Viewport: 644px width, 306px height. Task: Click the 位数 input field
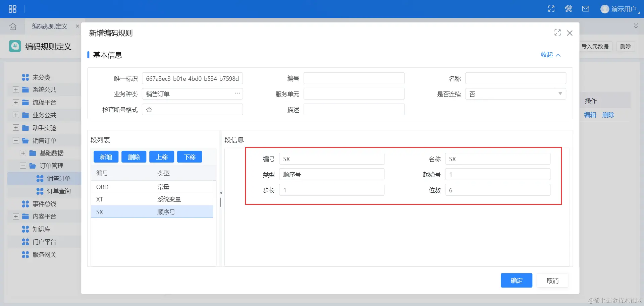pyautogui.click(x=498, y=190)
